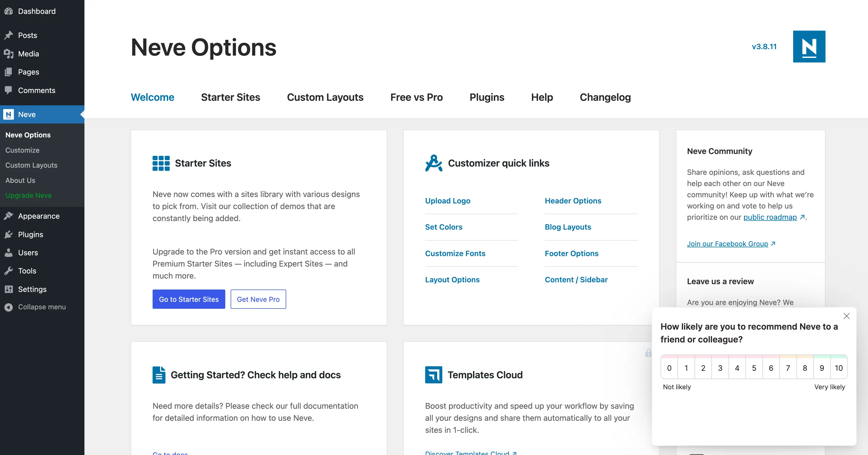Click Neve Options in sidebar submenu
The width and height of the screenshot is (868, 455).
click(28, 135)
